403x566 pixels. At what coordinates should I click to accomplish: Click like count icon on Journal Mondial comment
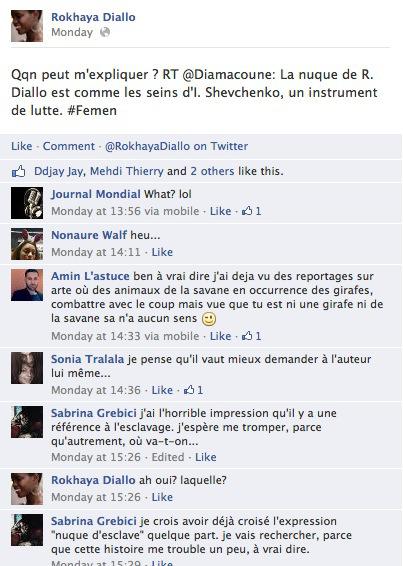247,211
